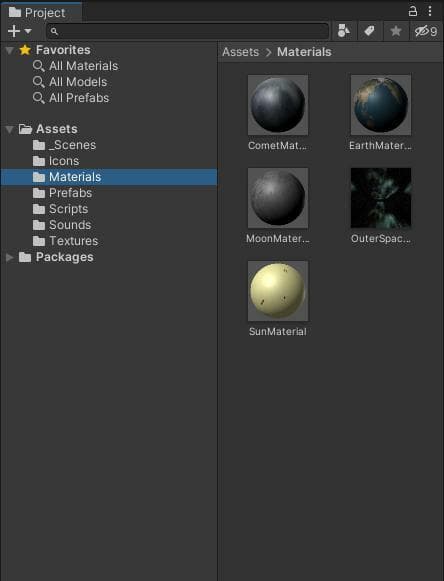Select the OuterSpace skybox material thumbnail

(x=381, y=198)
